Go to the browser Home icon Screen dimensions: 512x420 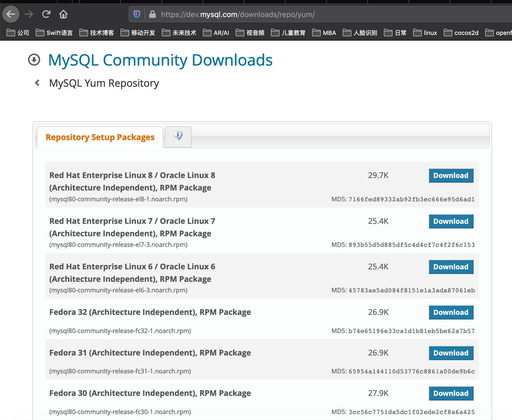click(x=63, y=14)
